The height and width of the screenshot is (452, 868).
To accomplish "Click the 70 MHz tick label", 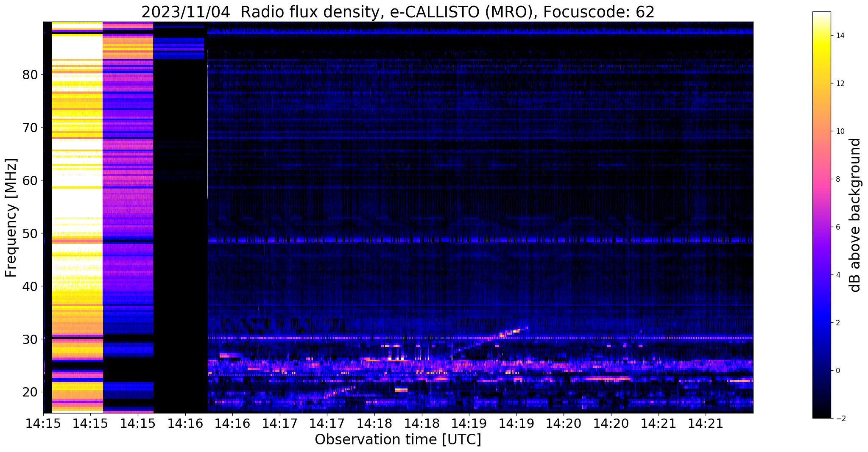I will pos(30,128).
